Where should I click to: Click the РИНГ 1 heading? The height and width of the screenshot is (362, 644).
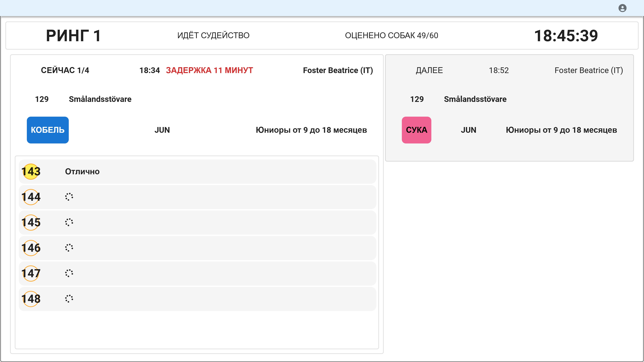point(73,36)
